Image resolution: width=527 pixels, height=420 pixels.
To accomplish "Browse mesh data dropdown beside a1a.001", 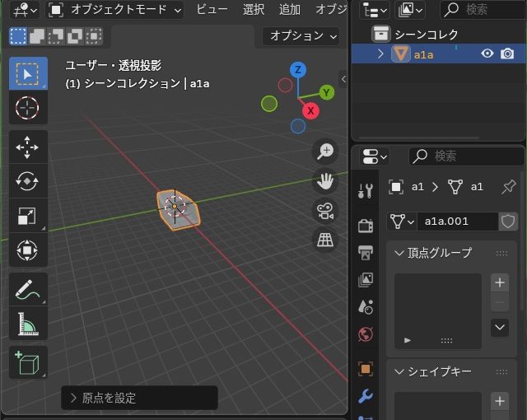I will 402,222.
